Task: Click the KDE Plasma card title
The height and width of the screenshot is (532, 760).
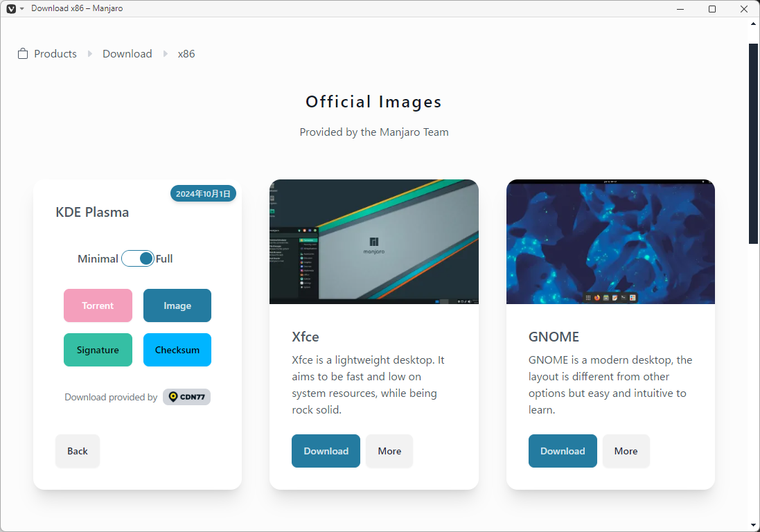Action: point(92,212)
